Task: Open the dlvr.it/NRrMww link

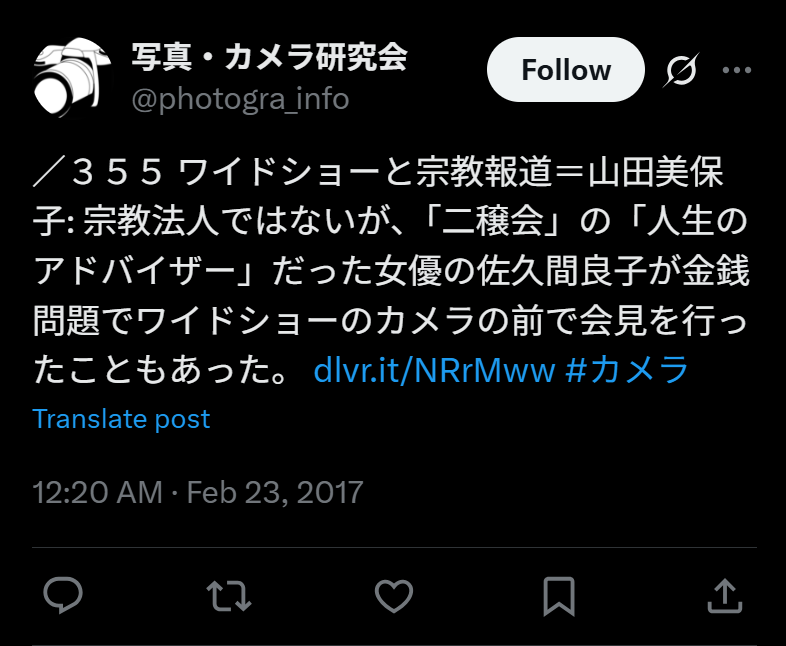Action: [x=434, y=370]
